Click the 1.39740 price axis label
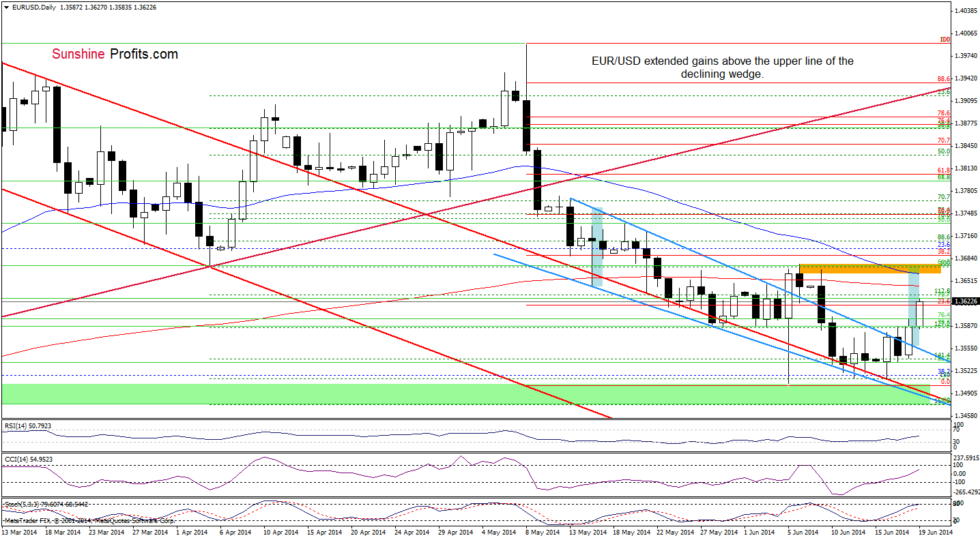Image resolution: width=980 pixels, height=538 pixels. point(966,56)
